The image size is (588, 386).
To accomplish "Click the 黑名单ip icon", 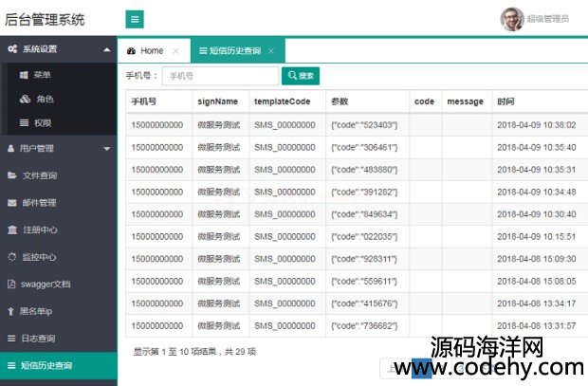I will (x=10, y=311).
